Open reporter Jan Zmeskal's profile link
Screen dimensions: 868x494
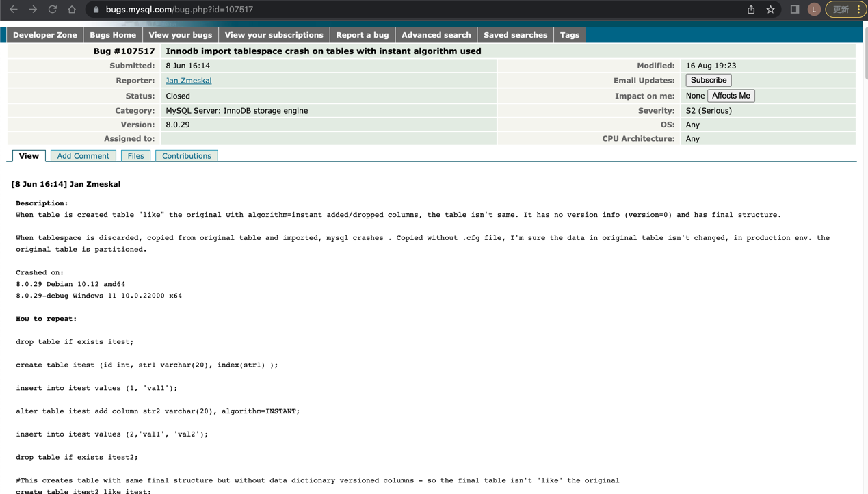point(189,81)
